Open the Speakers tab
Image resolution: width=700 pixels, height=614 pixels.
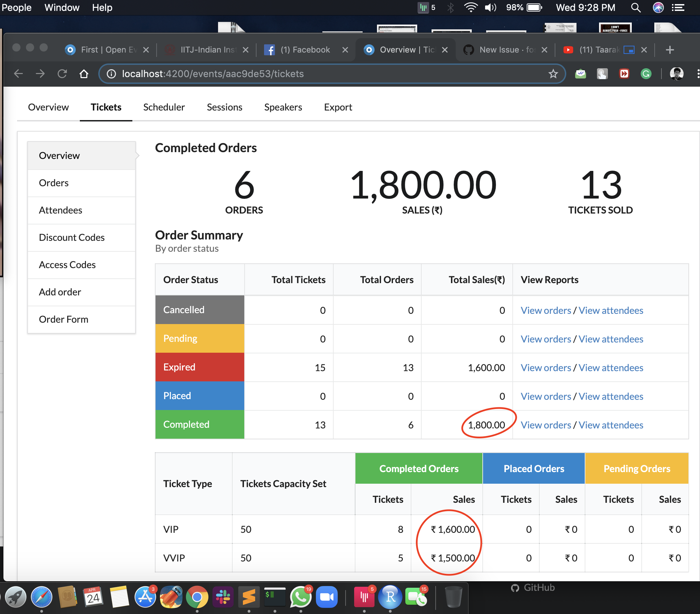click(x=283, y=107)
